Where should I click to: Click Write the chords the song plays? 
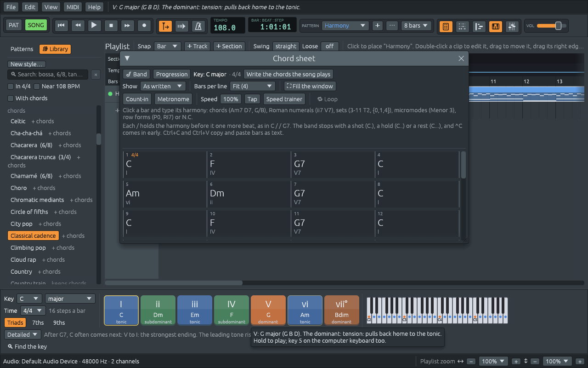[x=288, y=74]
